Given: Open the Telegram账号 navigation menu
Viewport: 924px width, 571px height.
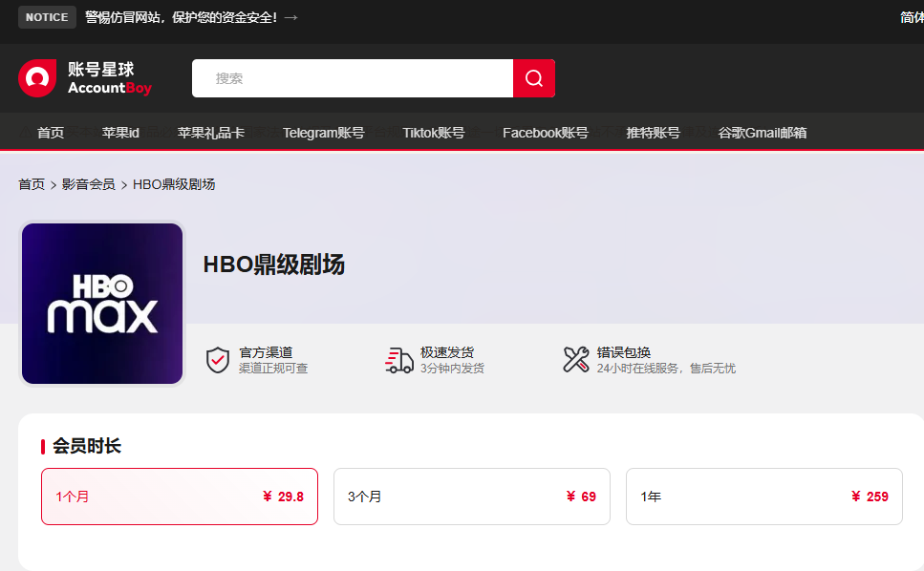Looking at the screenshot, I should coord(325,134).
